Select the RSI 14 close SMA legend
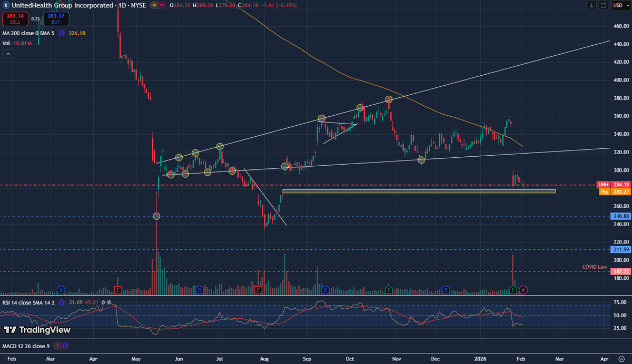This screenshot has height=364, width=632. (x=28, y=302)
